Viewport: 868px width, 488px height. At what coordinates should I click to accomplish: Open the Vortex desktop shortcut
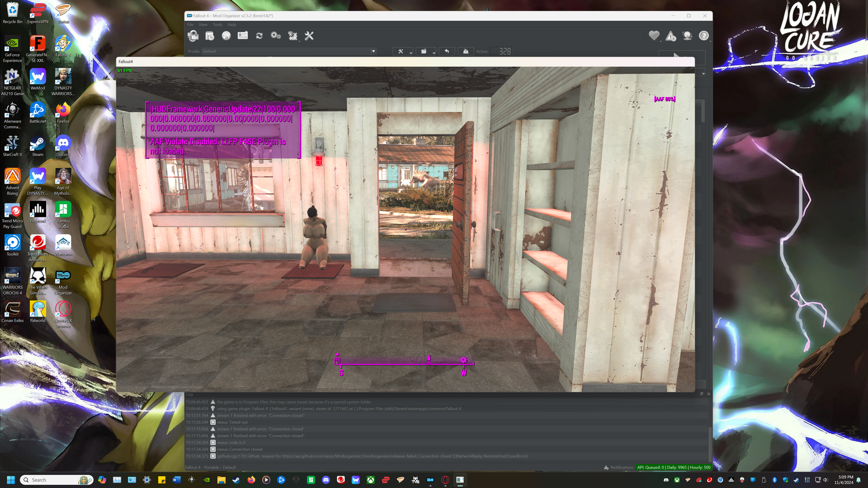(63, 14)
